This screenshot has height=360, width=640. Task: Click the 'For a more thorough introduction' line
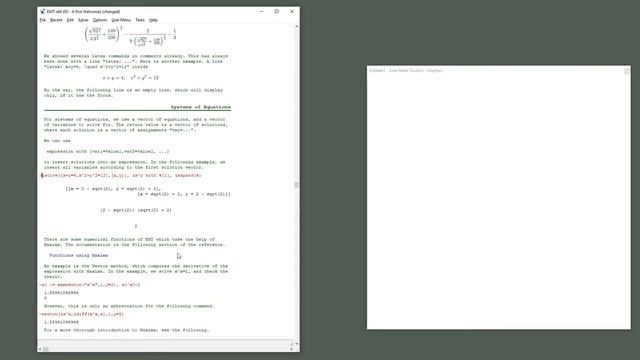tap(127, 330)
